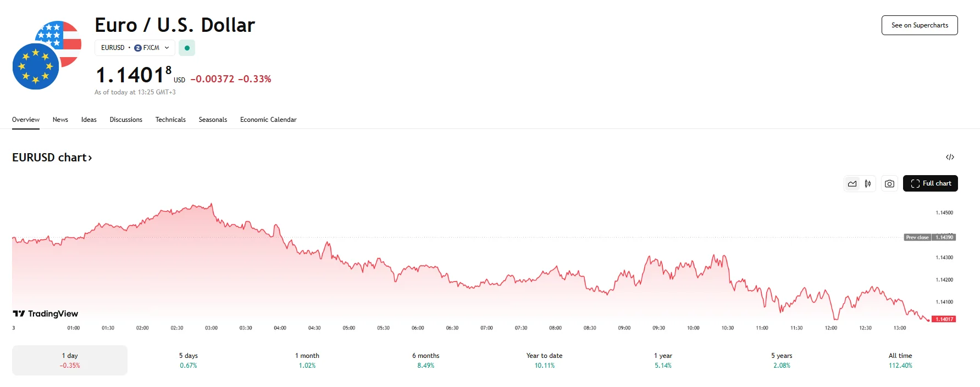This screenshot has height=387, width=980.
Task: Select the 1 month time range
Action: [307, 360]
